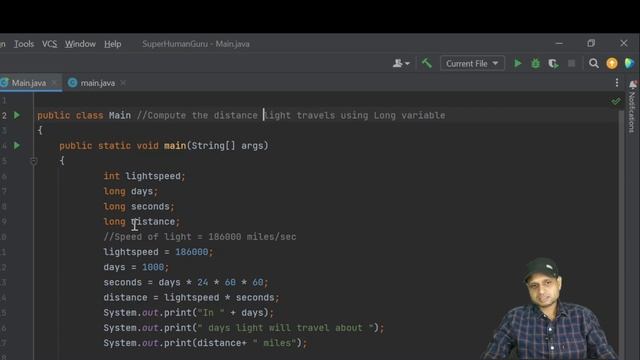Image resolution: width=640 pixels, height=360 pixels.
Task: Open the user account icon dropdown
Action: point(401,63)
